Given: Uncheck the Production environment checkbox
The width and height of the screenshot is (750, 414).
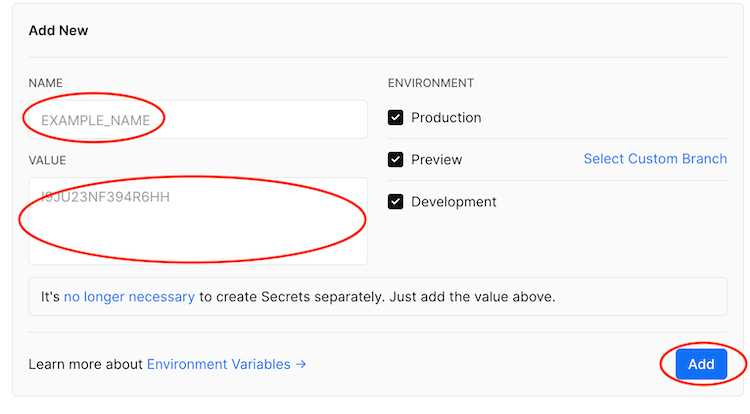Looking at the screenshot, I should point(396,118).
